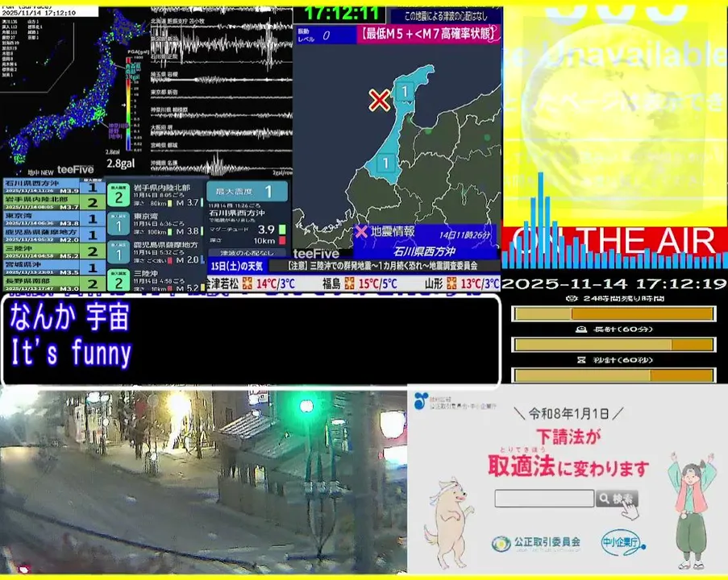This screenshot has height=580, width=728.
Task: Select the 鹿児島県薩摩地方 M2.0 list row
Action: (x=55, y=235)
